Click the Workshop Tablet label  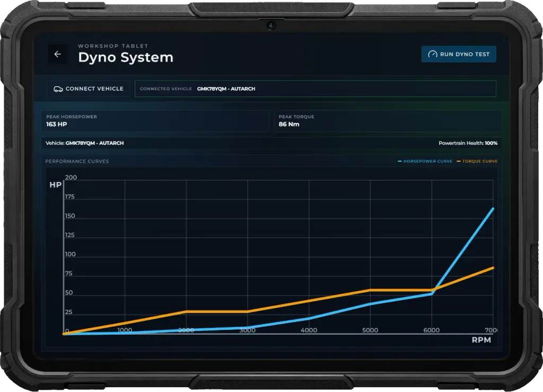(x=113, y=46)
